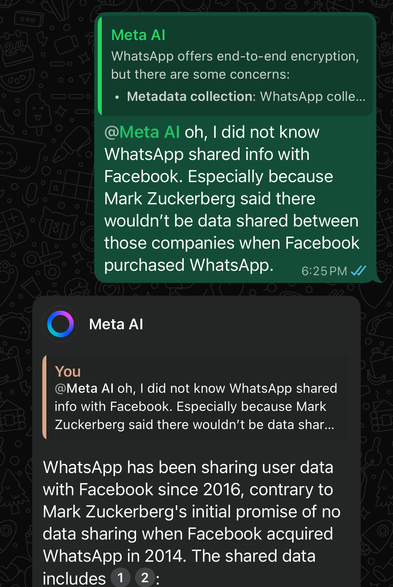Tap the 'Mark Zuckerberg said' line in the sent message
Image resolution: width=393 pixels, height=587 pixels.
pos(210,199)
